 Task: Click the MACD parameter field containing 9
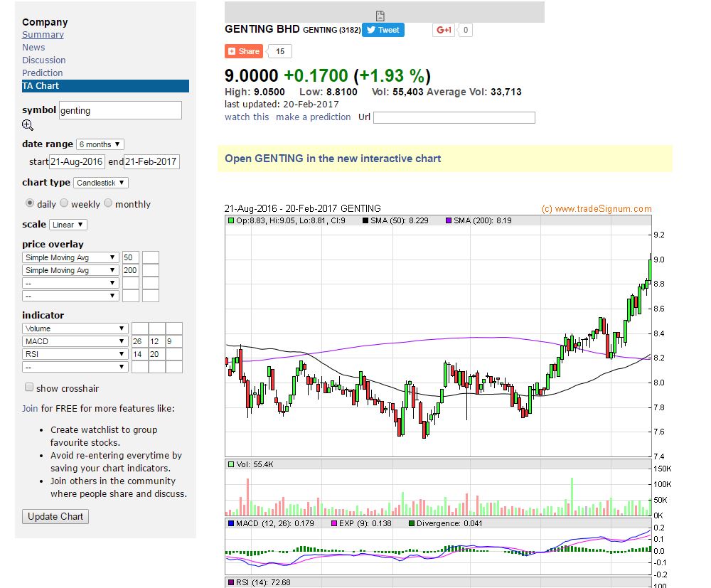(174, 341)
